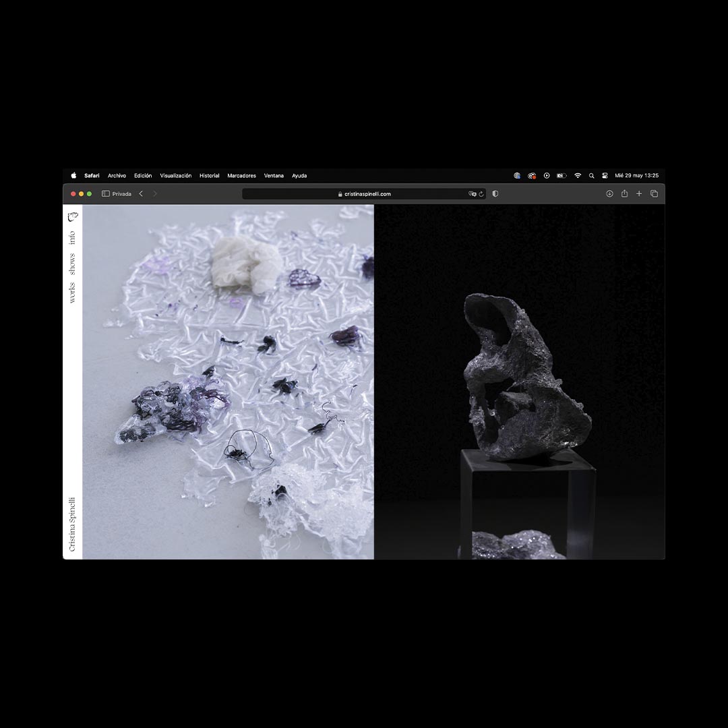Screen dimensions: 728x728
Task: Open the Edición menu
Action: (142, 175)
